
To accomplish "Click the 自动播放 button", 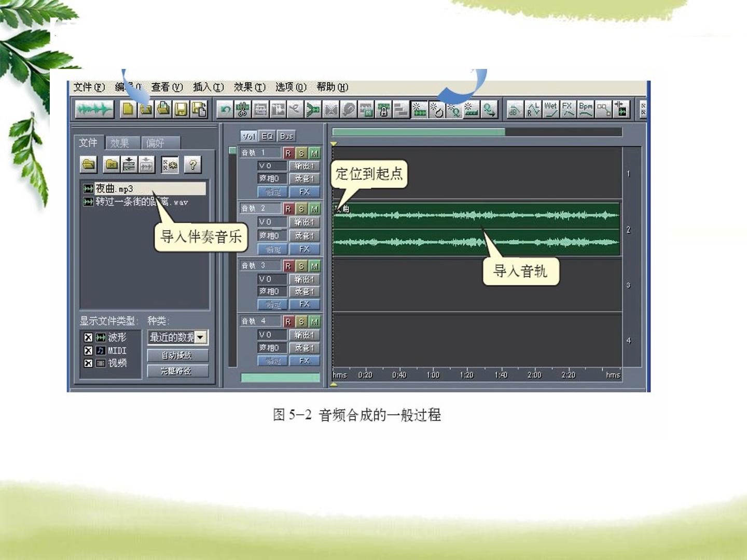I will click(x=177, y=355).
